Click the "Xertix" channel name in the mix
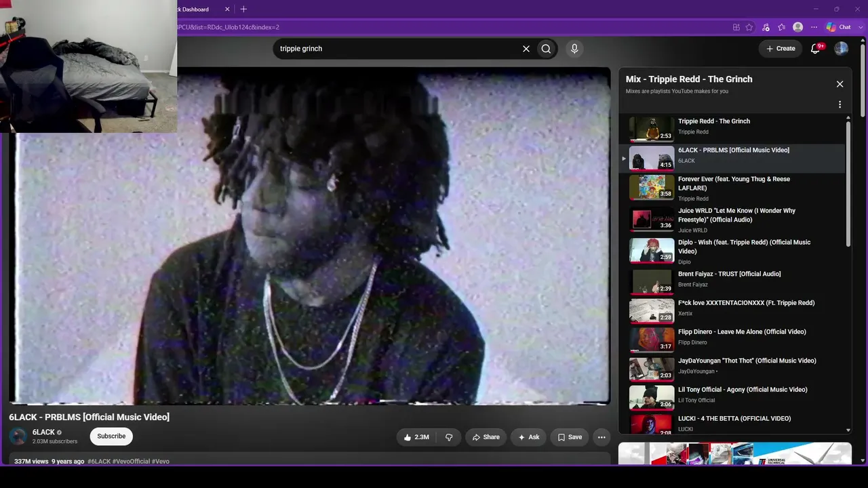Image resolution: width=868 pixels, height=488 pixels. (686, 314)
